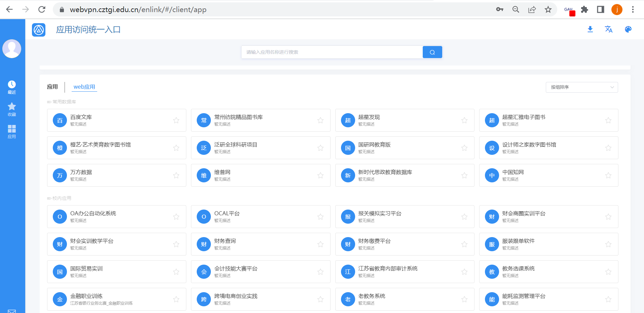Open the Chrome side panel icon

[601, 9]
